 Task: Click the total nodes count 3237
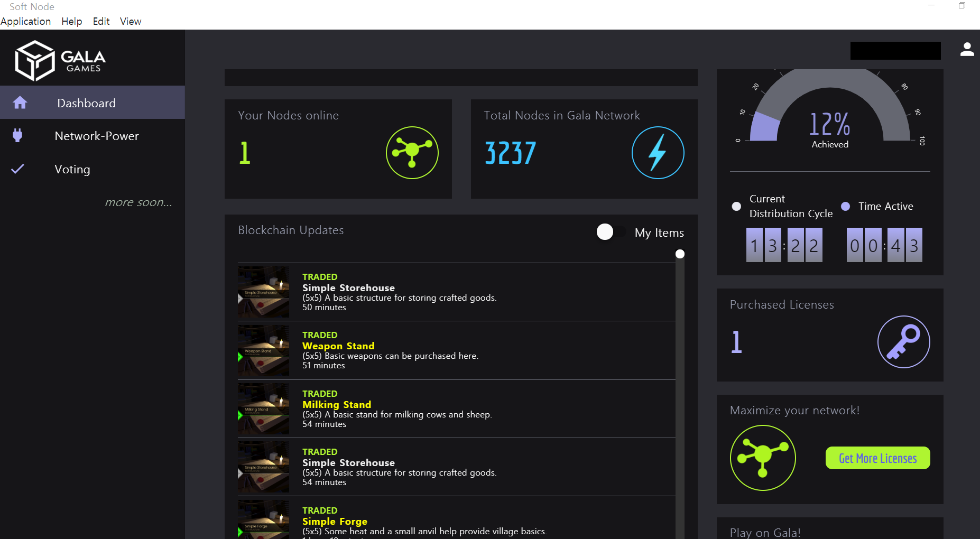[x=511, y=153]
